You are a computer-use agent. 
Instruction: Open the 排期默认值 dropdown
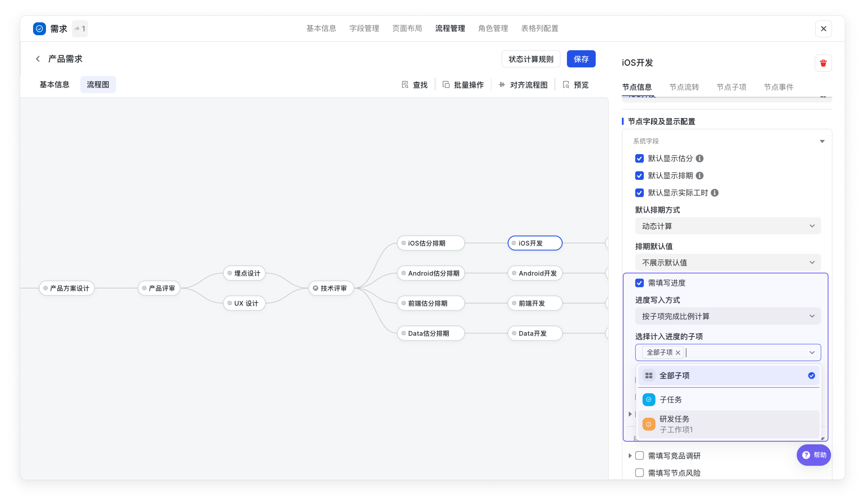coord(728,263)
